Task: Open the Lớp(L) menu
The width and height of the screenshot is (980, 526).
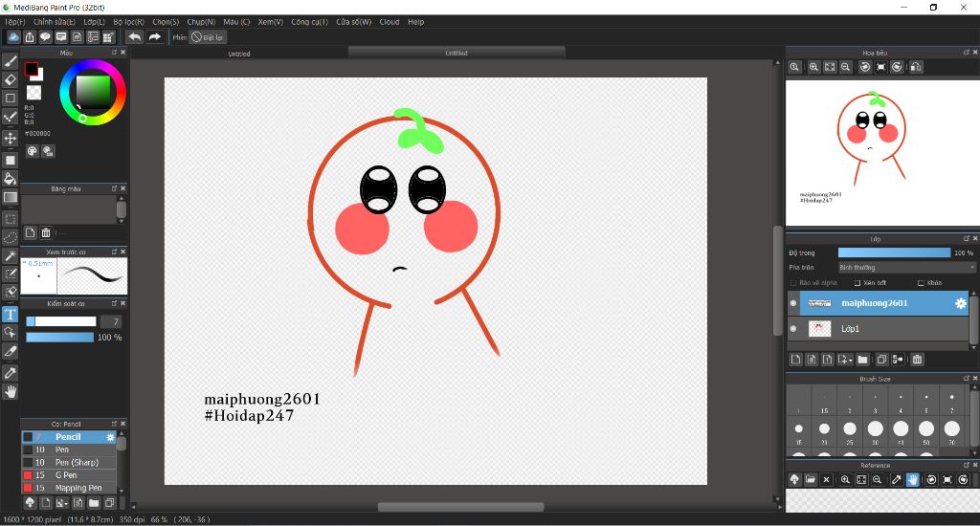Action: (x=95, y=22)
